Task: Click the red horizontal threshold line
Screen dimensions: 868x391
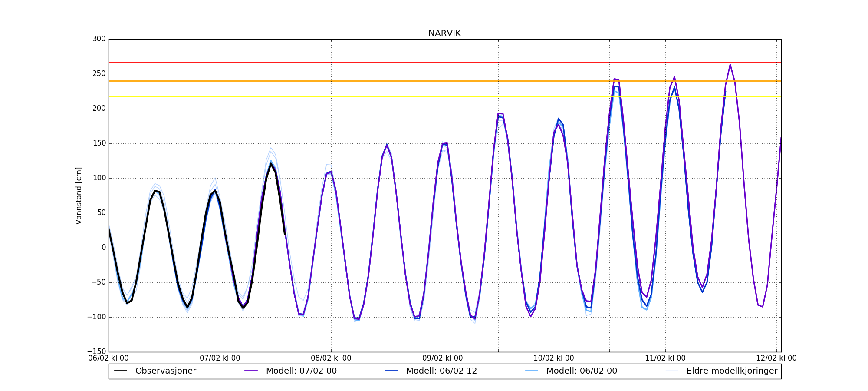Action: tap(434, 63)
